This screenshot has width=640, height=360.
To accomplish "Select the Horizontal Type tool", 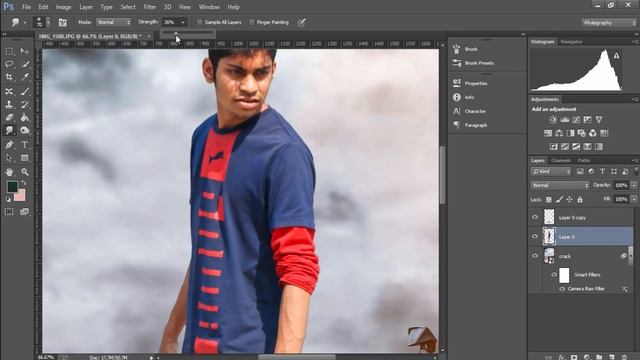I will click(24, 144).
